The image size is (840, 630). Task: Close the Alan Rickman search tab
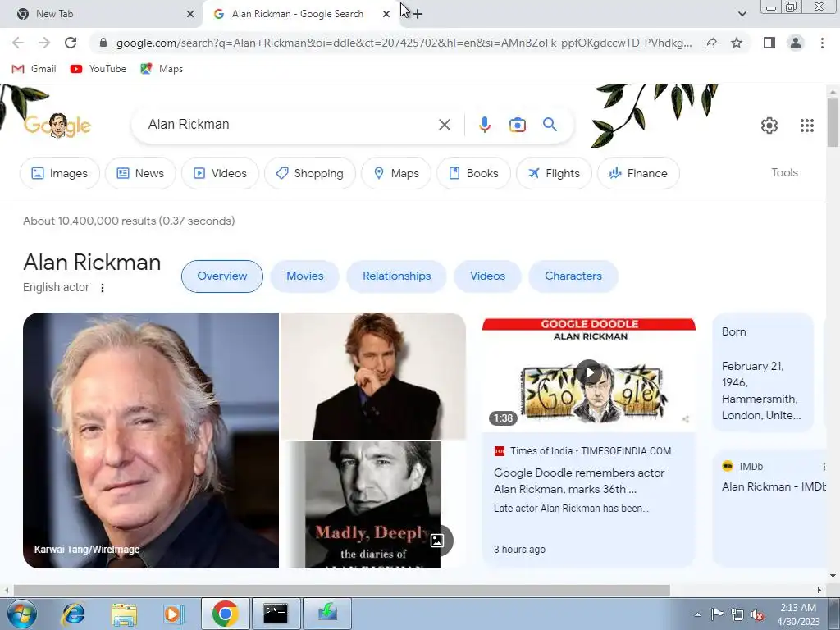click(386, 14)
